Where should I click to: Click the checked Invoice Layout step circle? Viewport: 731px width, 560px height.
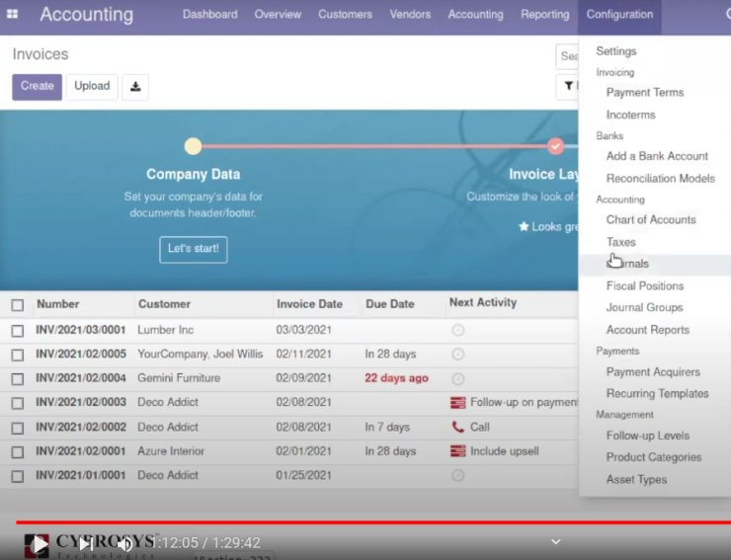coord(555,146)
